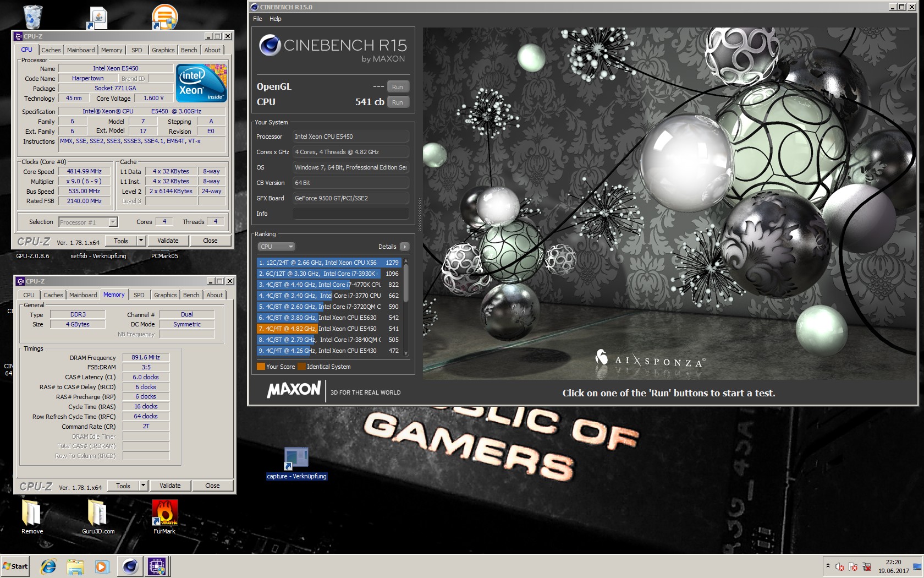Screen dimensions: 924x578
Task: Open Windows Media Player taskbar icon
Action: 102,566
